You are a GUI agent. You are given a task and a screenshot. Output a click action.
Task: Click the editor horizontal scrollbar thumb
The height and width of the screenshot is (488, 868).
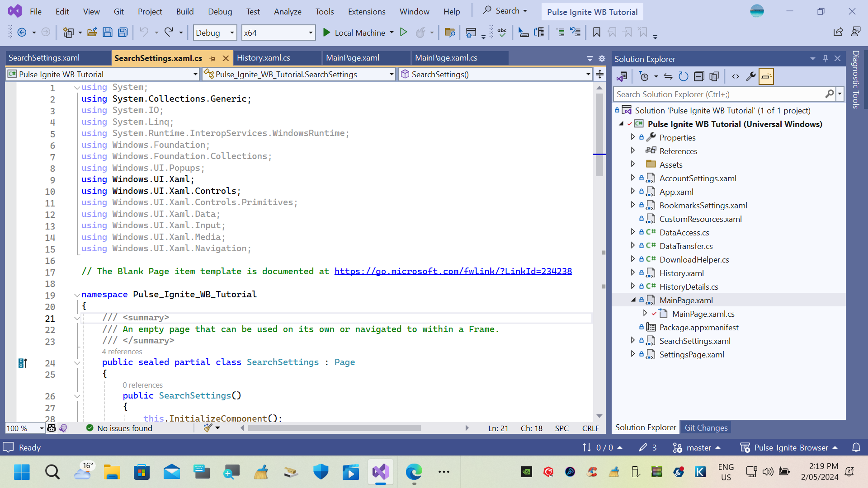(335, 428)
